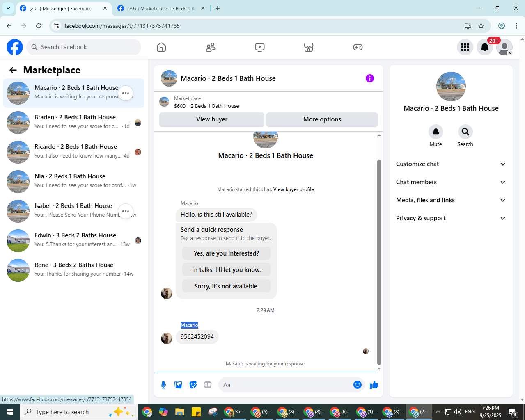
Task: Open the account profile avatar menu
Action: 504,47
